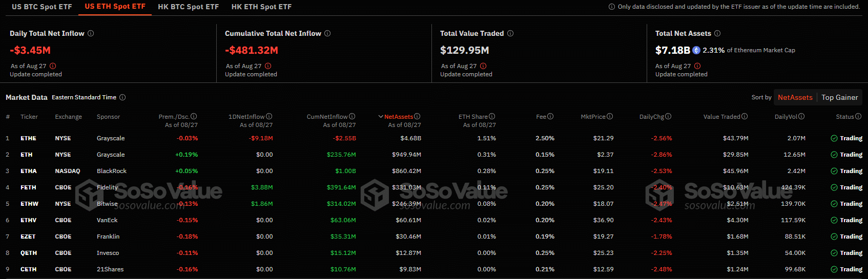Sort table by NetAssets button
868x279 pixels.
[x=795, y=97]
